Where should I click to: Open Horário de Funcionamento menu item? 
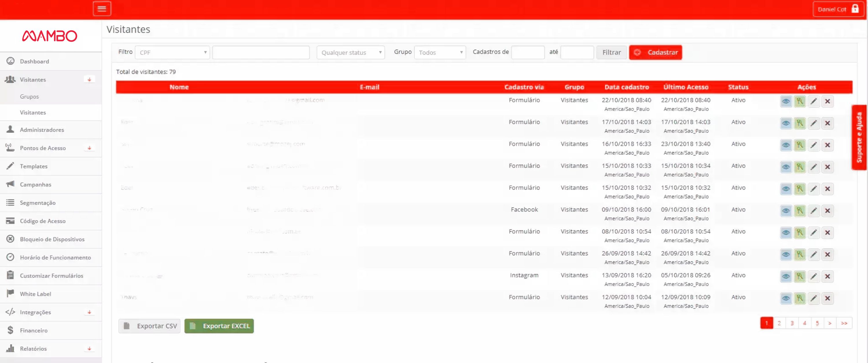(x=51, y=257)
